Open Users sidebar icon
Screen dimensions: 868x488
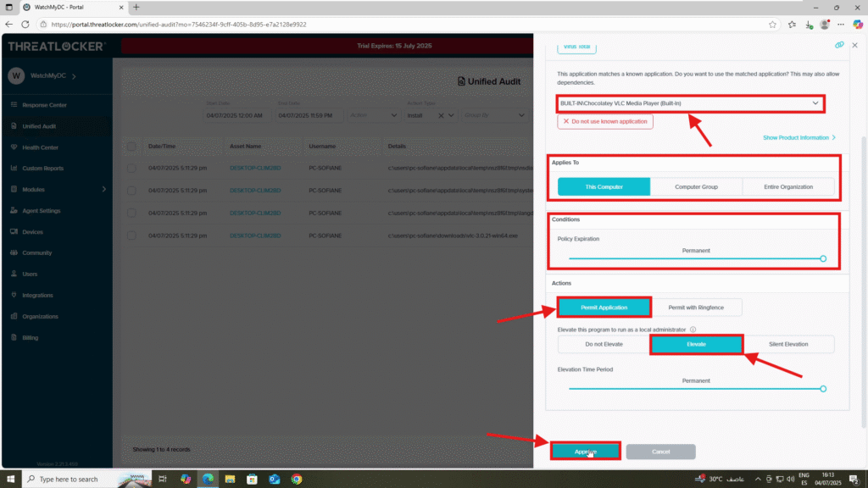pyautogui.click(x=14, y=274)
